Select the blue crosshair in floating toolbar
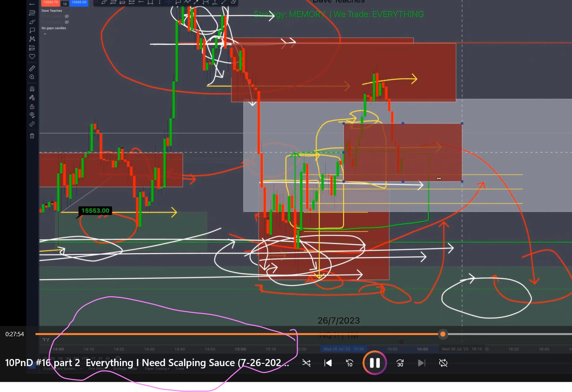 pyautogui.click(x=169, y=2)
